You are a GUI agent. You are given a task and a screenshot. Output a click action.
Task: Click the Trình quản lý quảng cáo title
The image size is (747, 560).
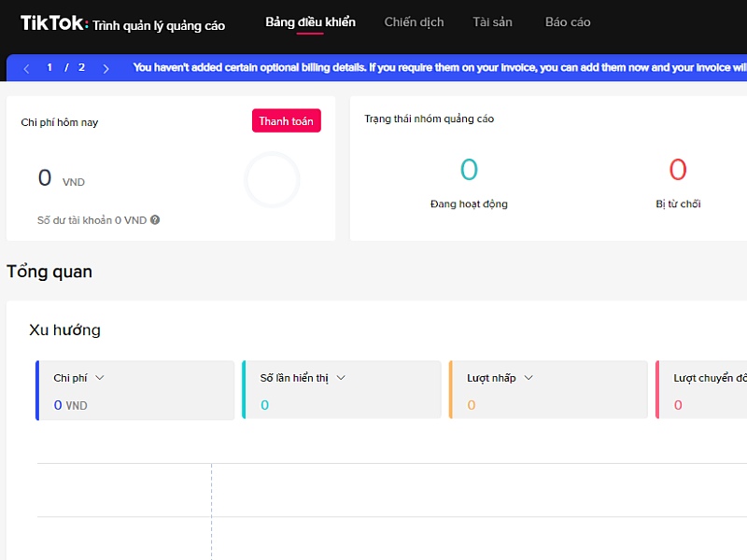[159, 25]
